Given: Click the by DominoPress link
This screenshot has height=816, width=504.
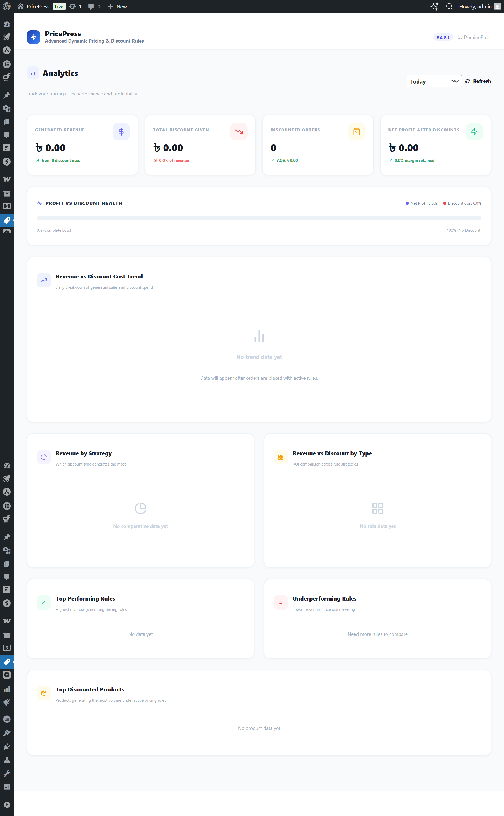Looking at the screenshot, I should pos(474,37).
